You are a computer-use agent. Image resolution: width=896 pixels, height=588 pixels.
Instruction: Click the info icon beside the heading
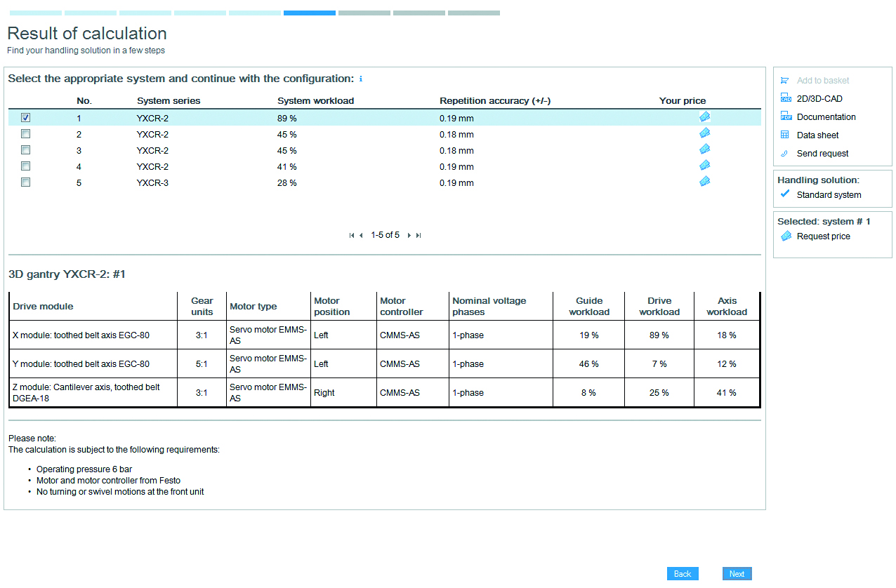coord(361,79)
